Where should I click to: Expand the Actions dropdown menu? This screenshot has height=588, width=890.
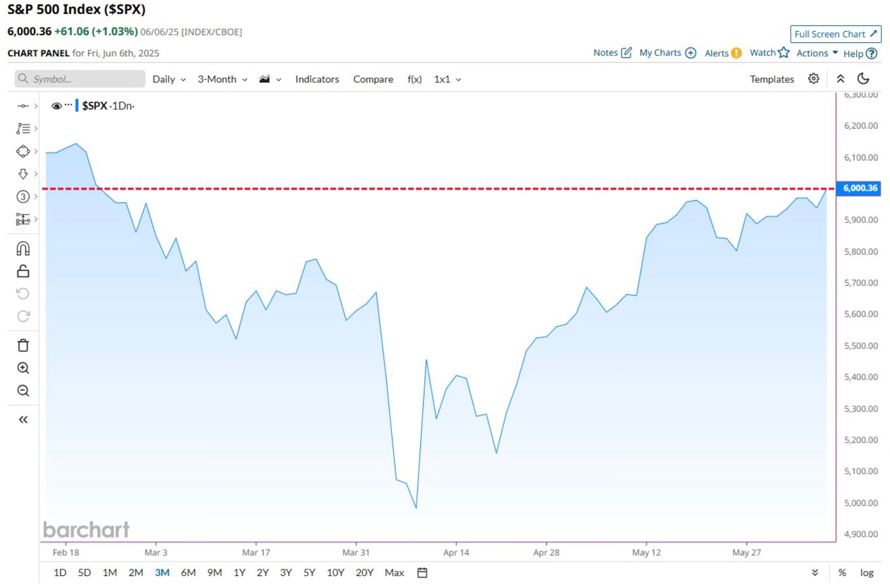817,53
